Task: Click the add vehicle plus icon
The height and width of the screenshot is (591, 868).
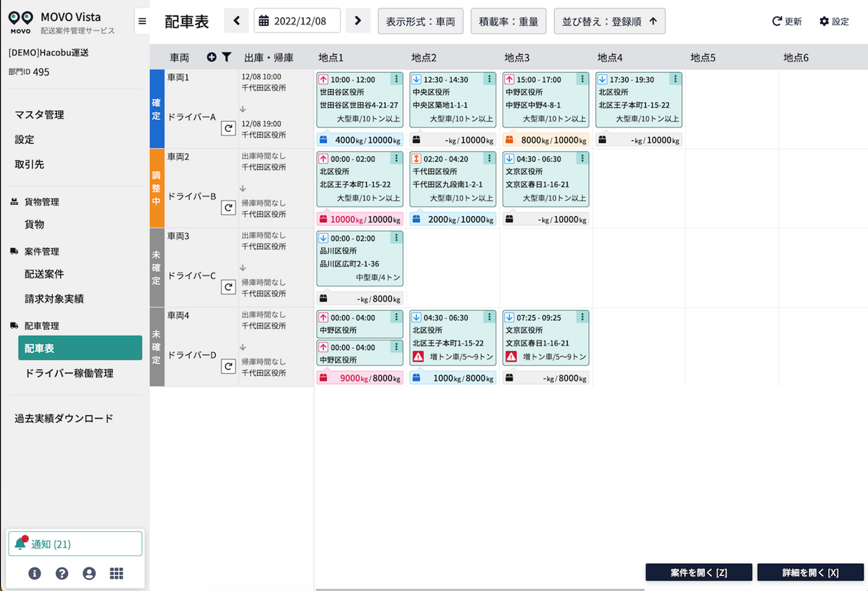Action: [211, 57]
